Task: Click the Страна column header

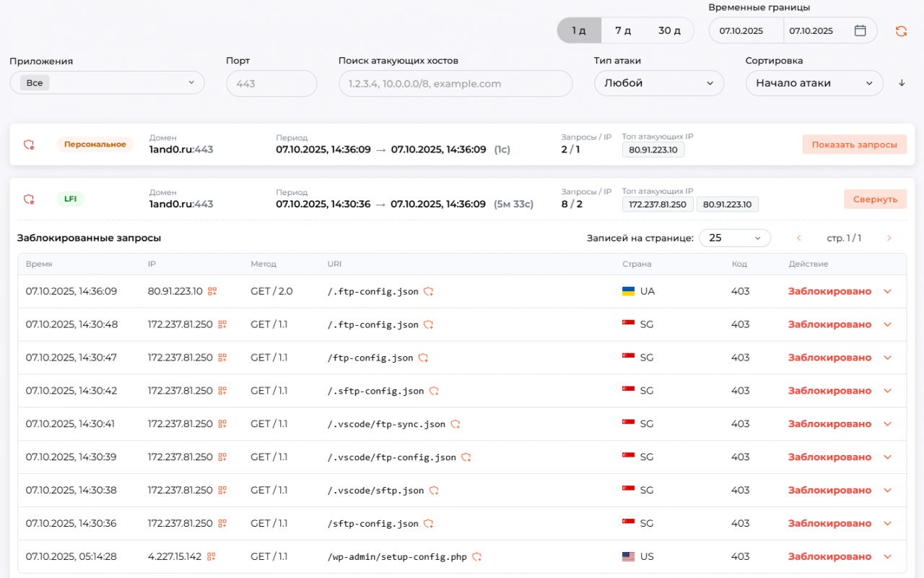Action: pyautogui.click(x=637, y=264)
